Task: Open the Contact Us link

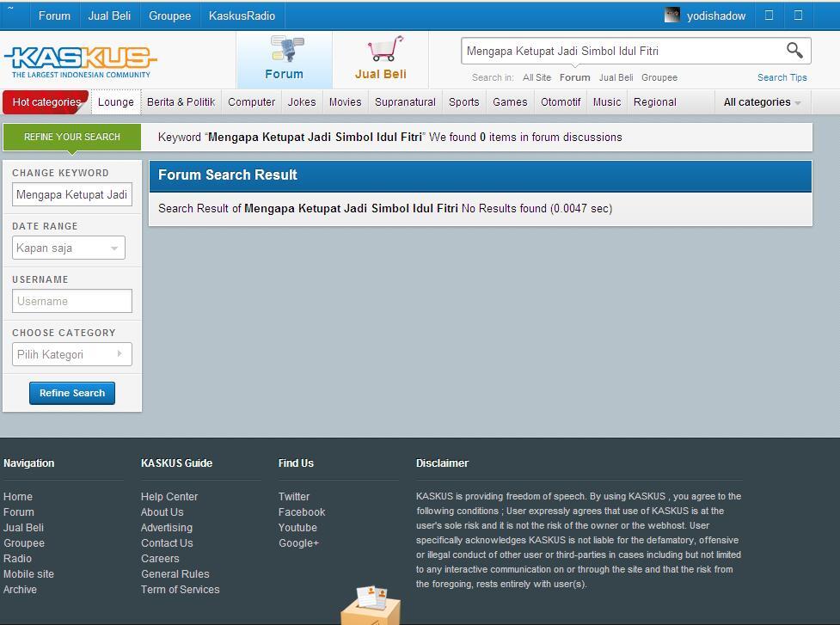Action: [167, 543]
